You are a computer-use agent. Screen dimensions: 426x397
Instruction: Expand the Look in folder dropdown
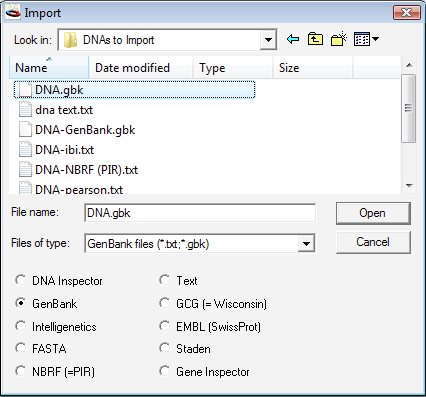click(x=268, y=40)
